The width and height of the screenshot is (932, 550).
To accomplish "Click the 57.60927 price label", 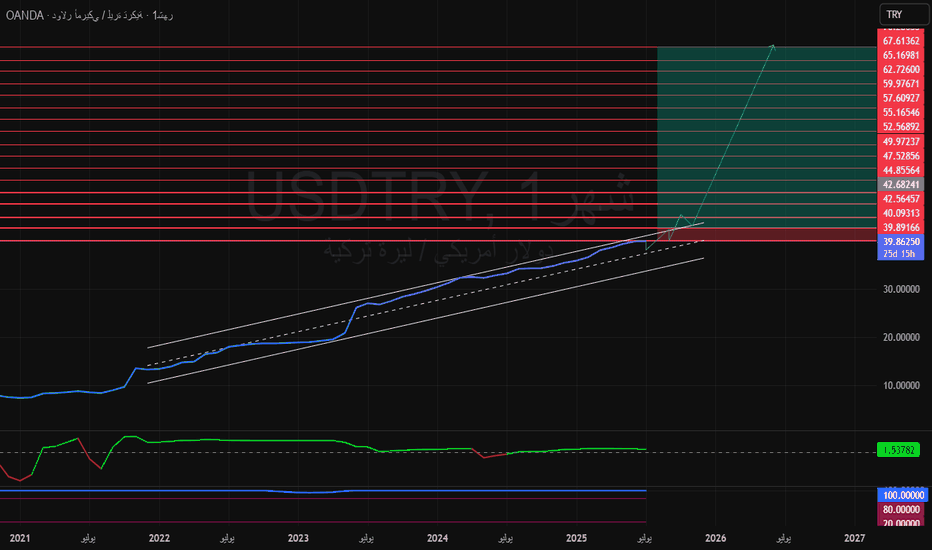I will click(x=900, y=98).
